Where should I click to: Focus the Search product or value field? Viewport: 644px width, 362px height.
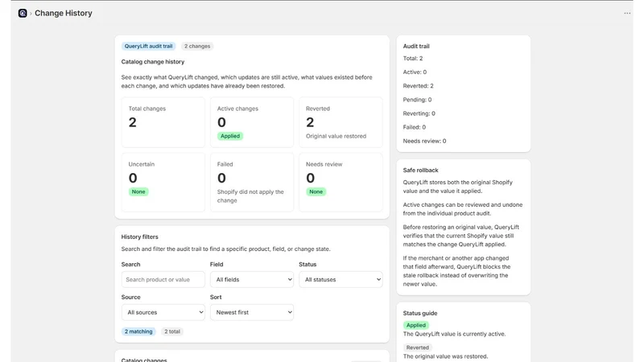[x=163, y=279]
